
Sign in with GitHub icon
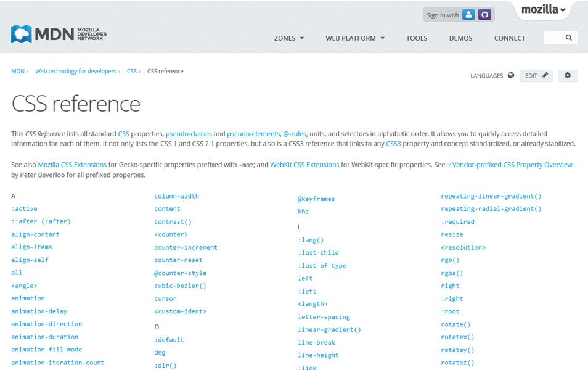click(x=484, y=14)
